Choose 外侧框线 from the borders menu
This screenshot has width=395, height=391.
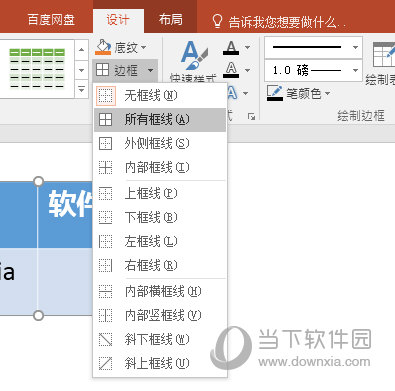tap(160, 143)
